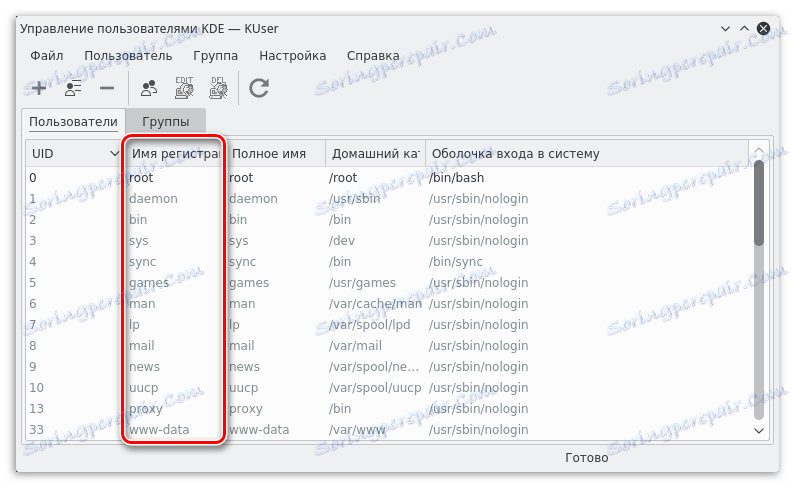Sort by the UID column header

pos(74,153)
